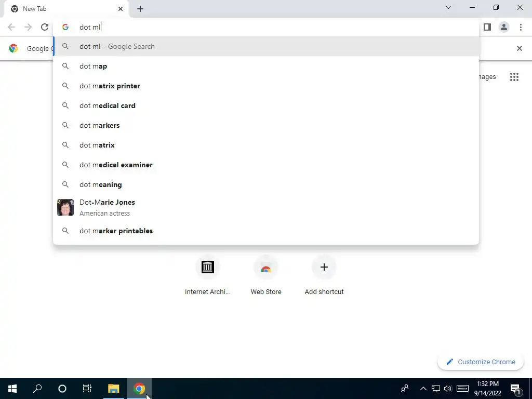The image size is (532, 399).
Task: Close the New Tab tab
Action: click(x=121, y=9)
